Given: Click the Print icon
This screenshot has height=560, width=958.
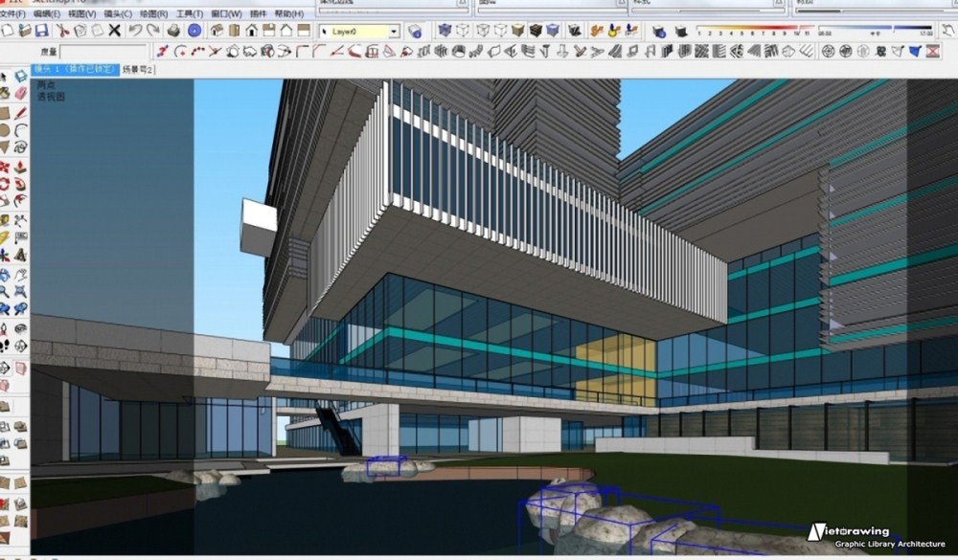Looking at the screenshot, I should (x=173, y=31).
